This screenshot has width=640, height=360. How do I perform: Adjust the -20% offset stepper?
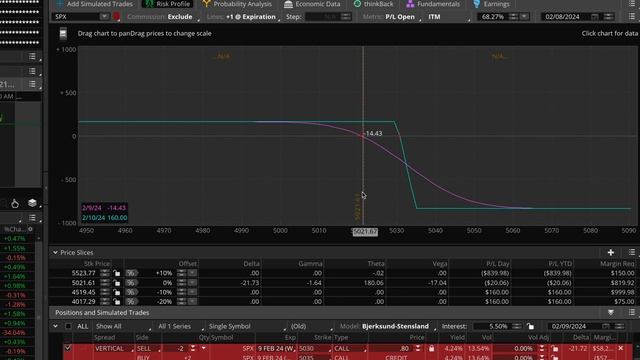point(182,302)
